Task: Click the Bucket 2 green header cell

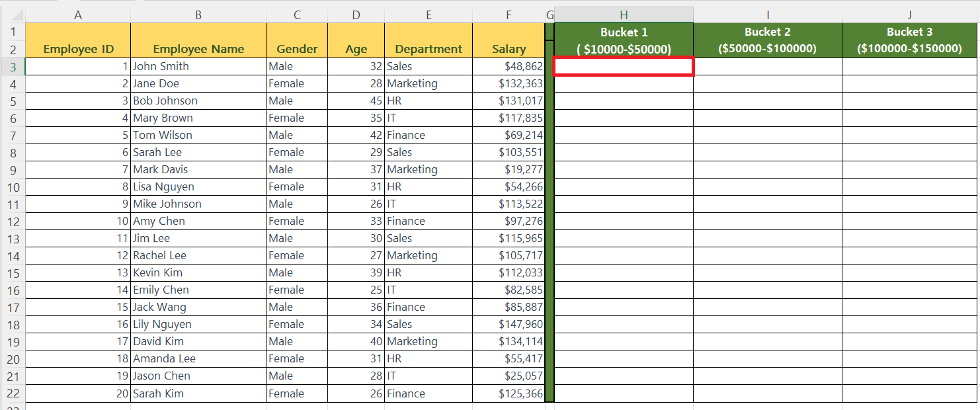Action: [x=767, y=38]
